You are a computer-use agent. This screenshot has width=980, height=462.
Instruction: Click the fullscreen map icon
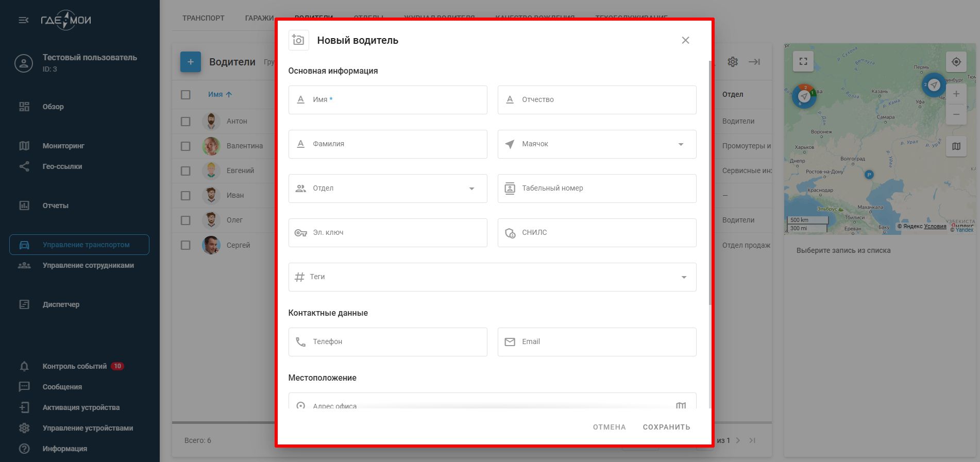click(x=803, y=61)
